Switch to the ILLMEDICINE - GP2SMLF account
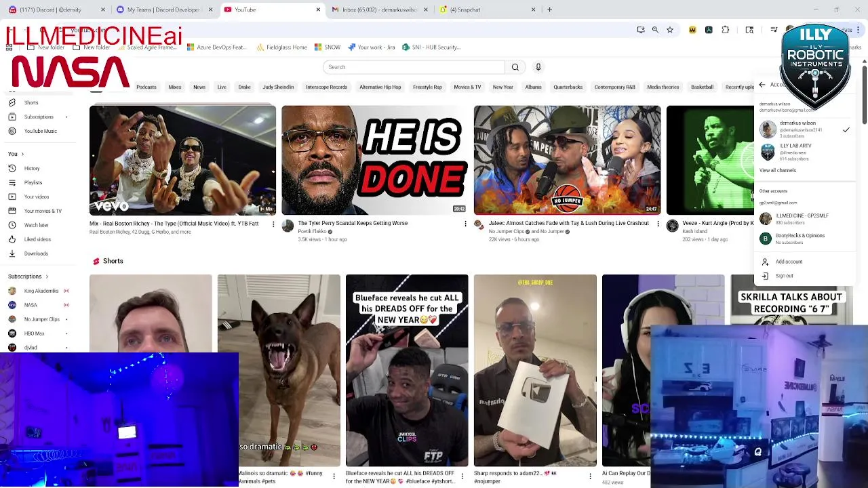This screenshot has height=488, width=868. 804,218
